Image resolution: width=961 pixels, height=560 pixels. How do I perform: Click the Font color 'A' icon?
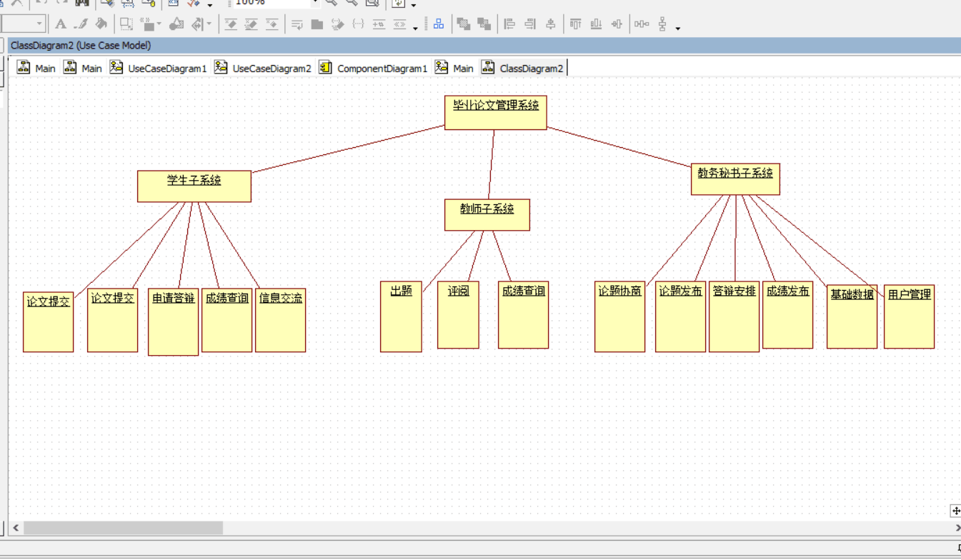point(61,24)
